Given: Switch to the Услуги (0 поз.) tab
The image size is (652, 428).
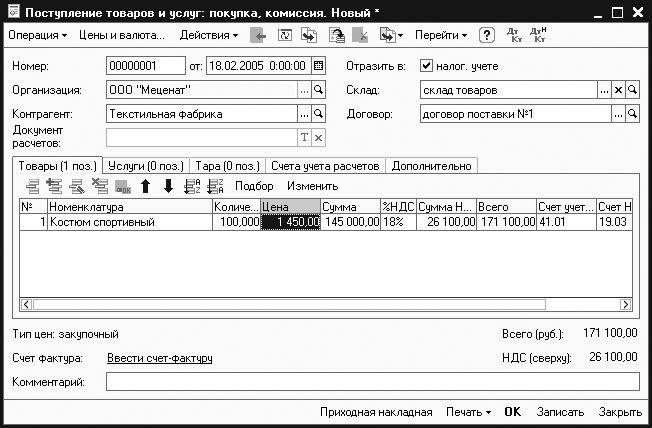Looking at the screenshot, I should pyautogui.click(x=146, y=166).
